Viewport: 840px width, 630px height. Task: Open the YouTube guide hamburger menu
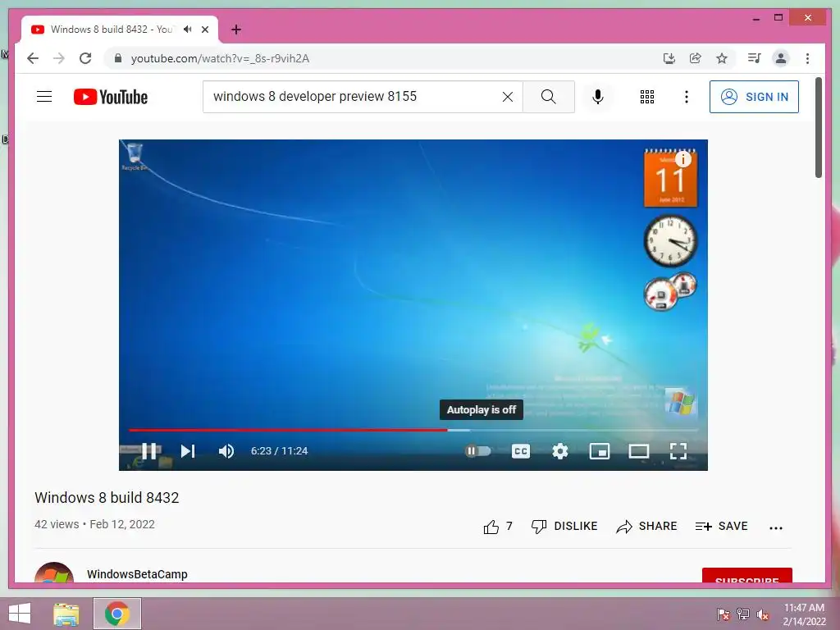(x=44, y=97)
